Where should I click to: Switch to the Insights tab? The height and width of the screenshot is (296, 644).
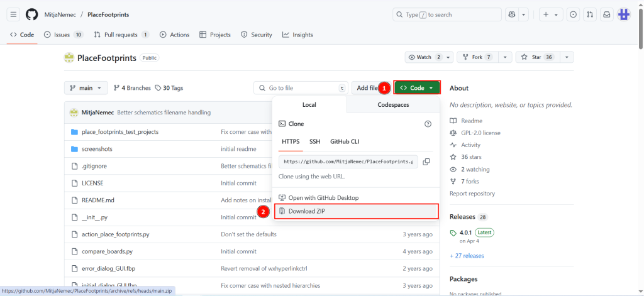(297, 35)
